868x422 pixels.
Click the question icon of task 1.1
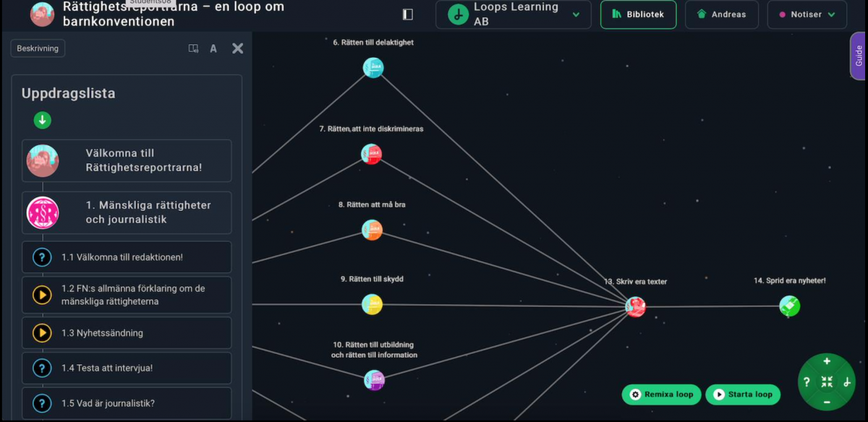point(42,257)
